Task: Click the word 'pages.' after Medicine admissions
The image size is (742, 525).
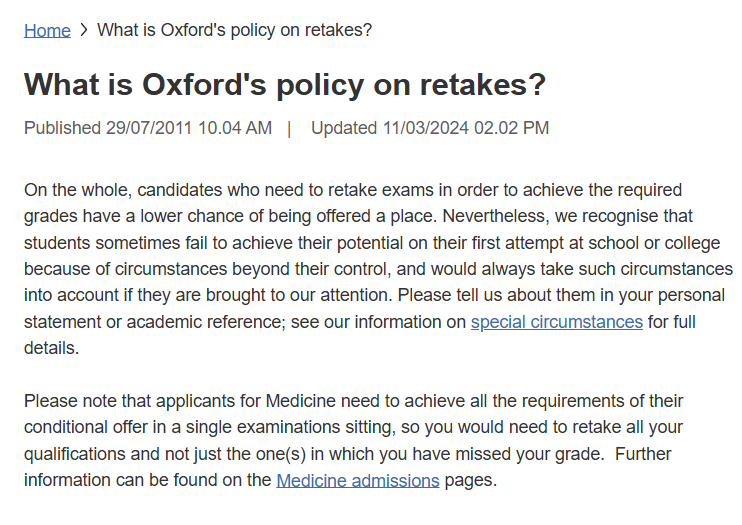Action: coord(471,480)
